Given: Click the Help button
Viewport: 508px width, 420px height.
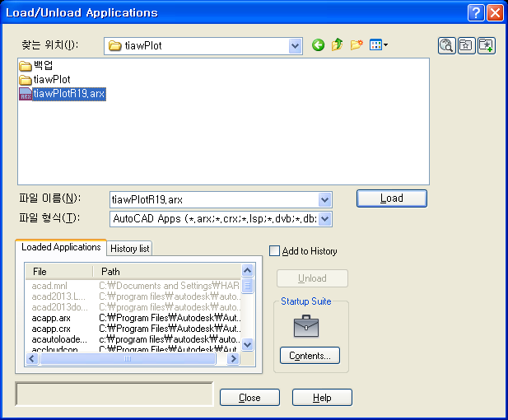Looking at the screenshot, I should [322, 397].
